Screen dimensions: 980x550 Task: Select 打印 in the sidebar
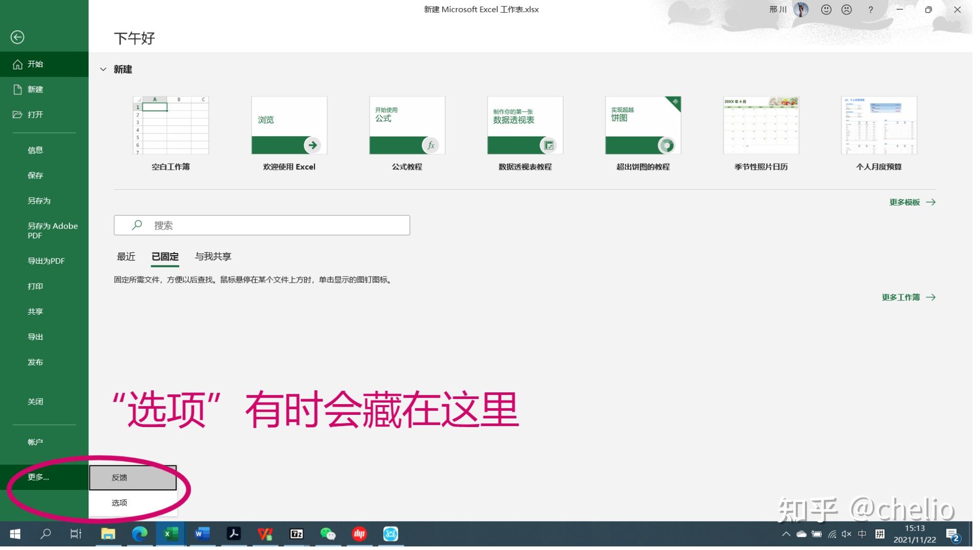tap(35, 286)
